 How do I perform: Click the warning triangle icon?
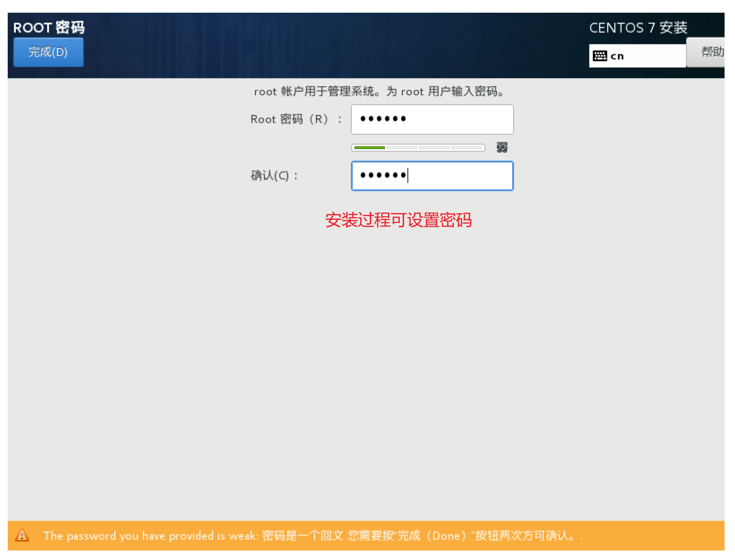pyautogui.click(x=22, y=536)
